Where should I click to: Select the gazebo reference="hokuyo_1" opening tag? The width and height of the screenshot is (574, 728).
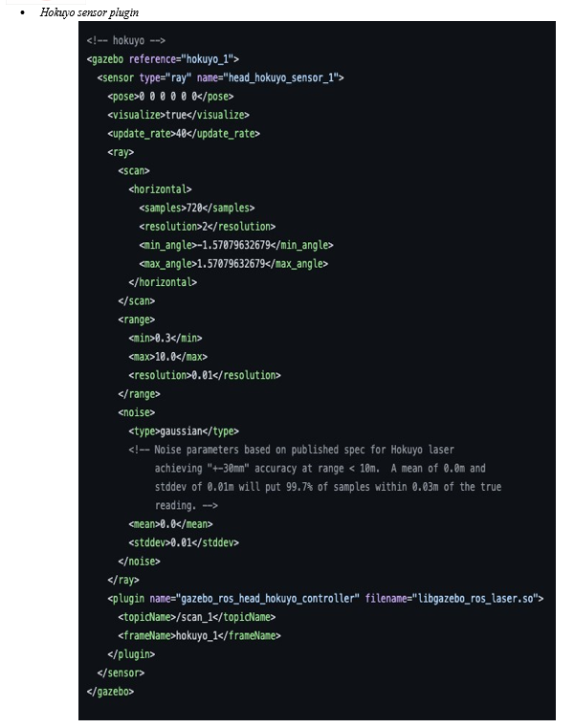tap(163, 59)
